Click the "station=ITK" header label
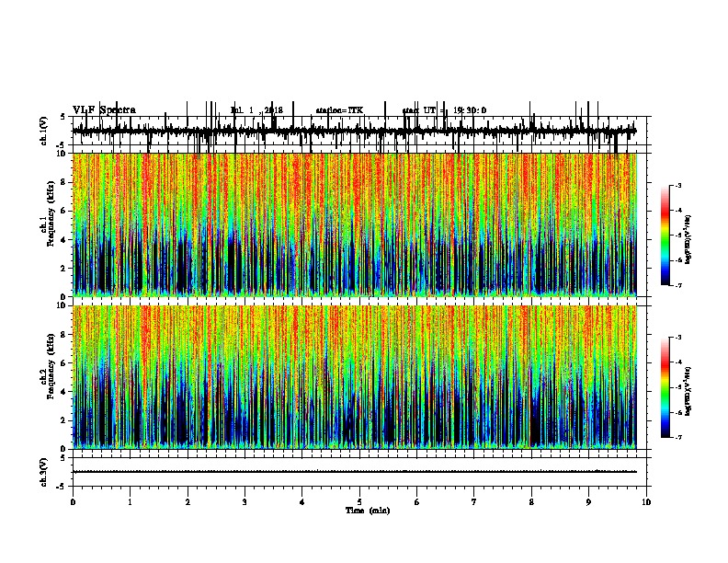 [x=339, y=110]
